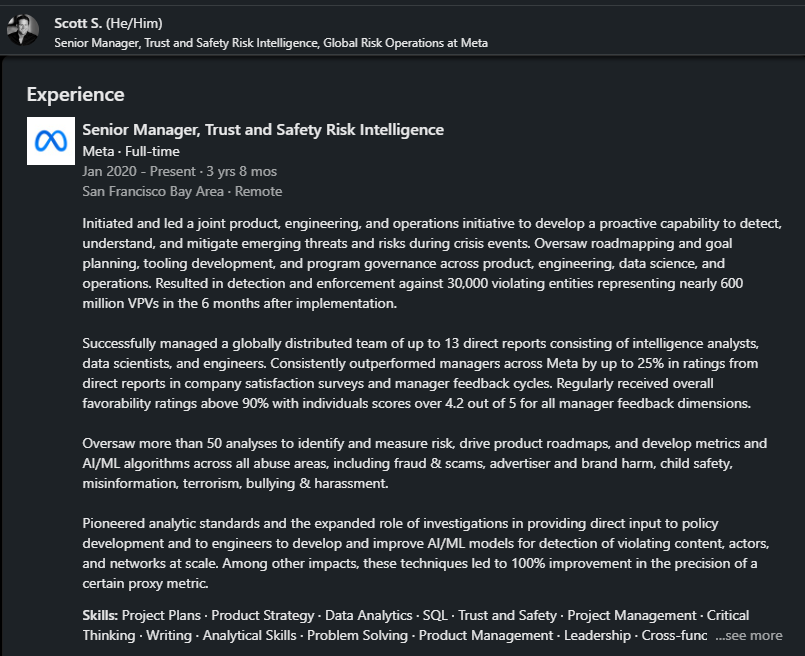805x656 pixels.
Task: Click the 'San Francisco Bay Area · Remote' location
Action: click(x=182, y=191)
